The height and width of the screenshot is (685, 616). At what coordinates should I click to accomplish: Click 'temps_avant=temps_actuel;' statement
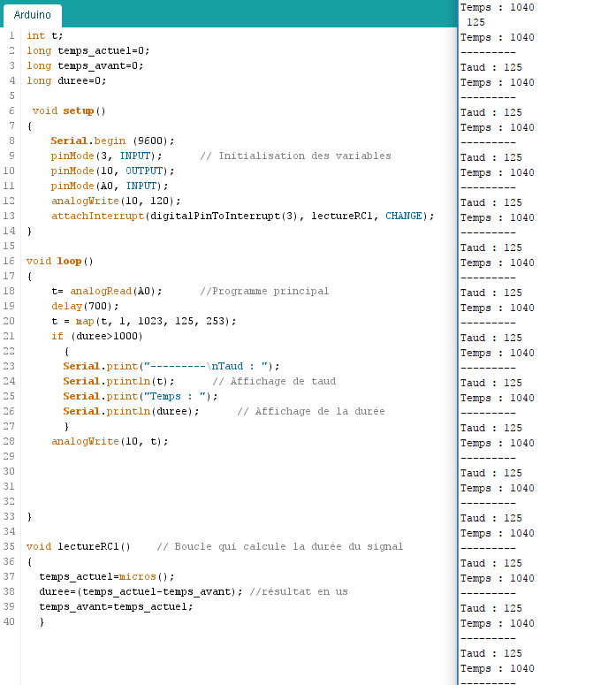click(116, 606)
